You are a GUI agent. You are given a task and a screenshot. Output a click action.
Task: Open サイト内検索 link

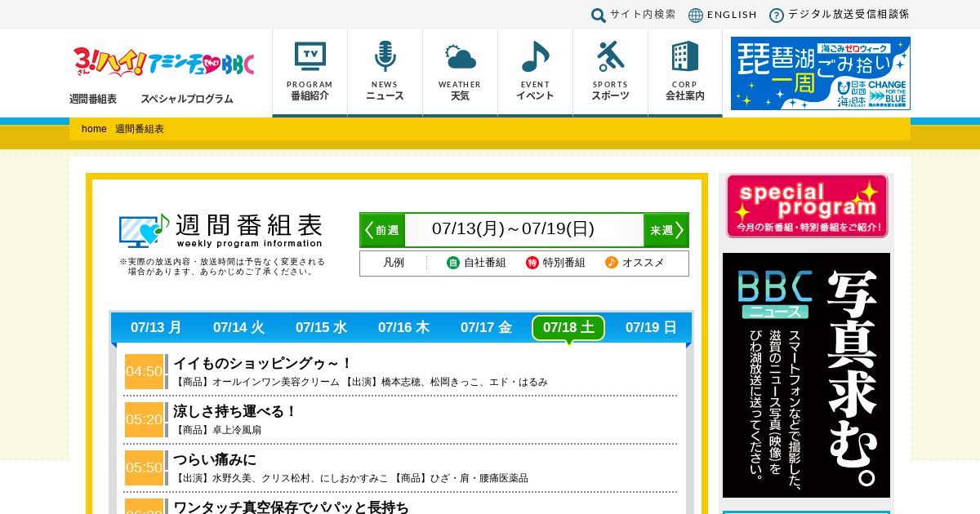643,15
